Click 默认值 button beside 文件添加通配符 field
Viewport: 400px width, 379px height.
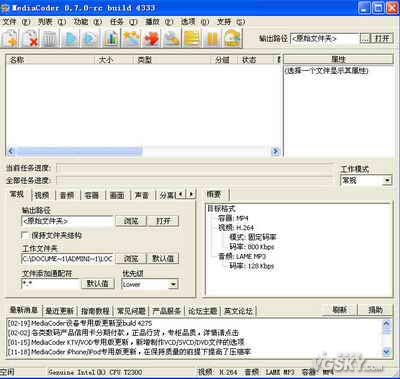tap(97, 284)
